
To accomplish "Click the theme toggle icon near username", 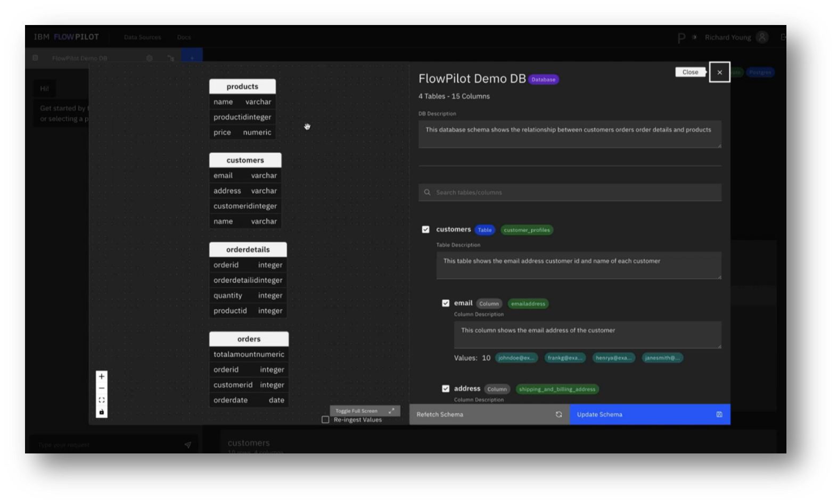I will coord(694,37).
